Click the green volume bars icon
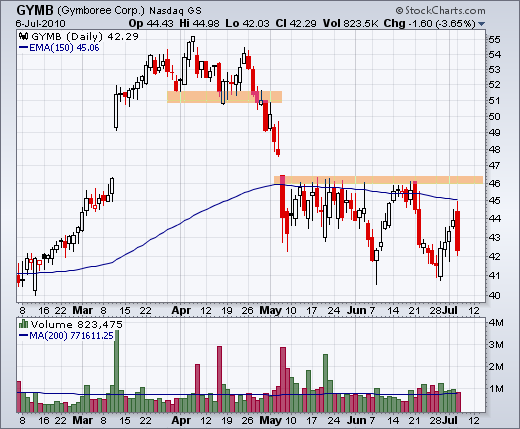 (23, 324)
